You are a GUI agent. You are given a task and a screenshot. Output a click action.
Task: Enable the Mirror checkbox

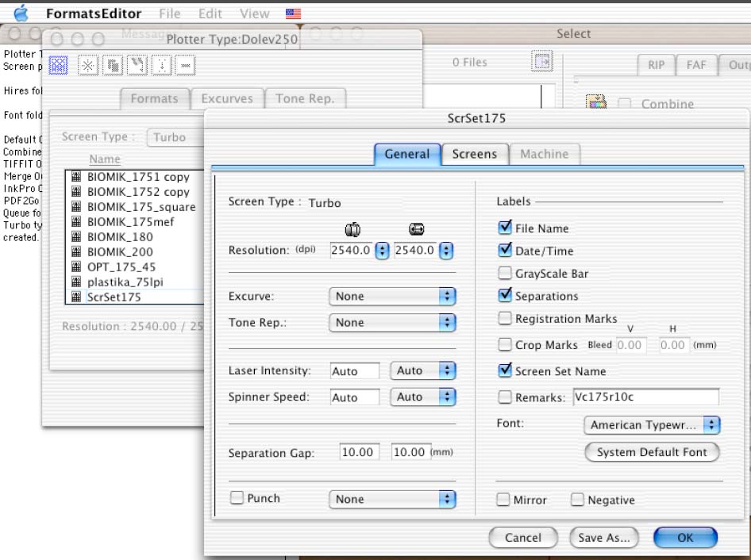coord(503,500)
